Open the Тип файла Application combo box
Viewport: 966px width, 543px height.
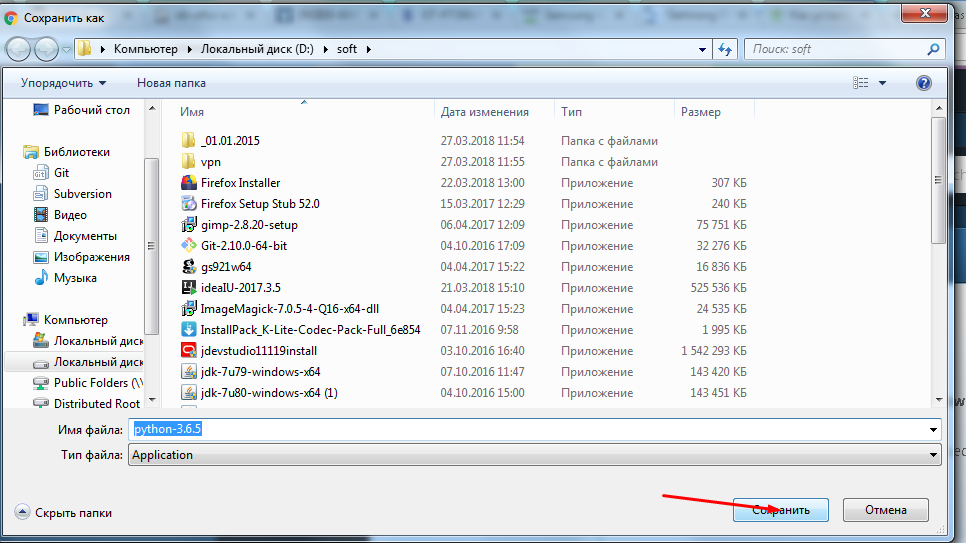click(x=534, y=455)
